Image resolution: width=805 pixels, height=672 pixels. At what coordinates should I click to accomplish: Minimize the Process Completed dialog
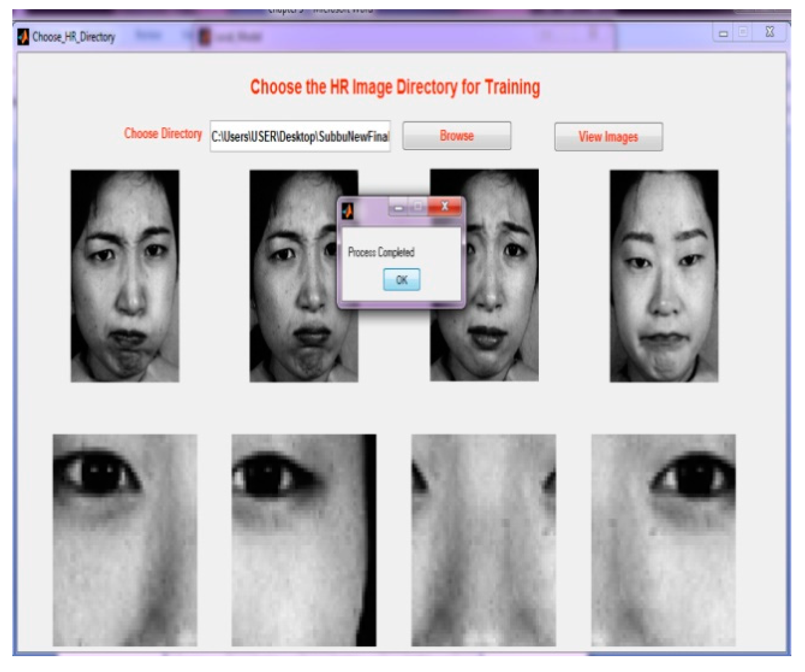[x=399, y=207]
